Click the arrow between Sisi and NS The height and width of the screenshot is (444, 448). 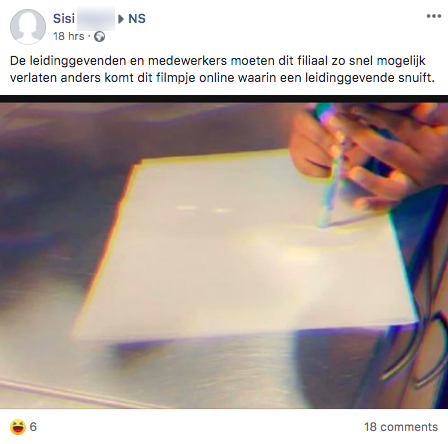121,19
